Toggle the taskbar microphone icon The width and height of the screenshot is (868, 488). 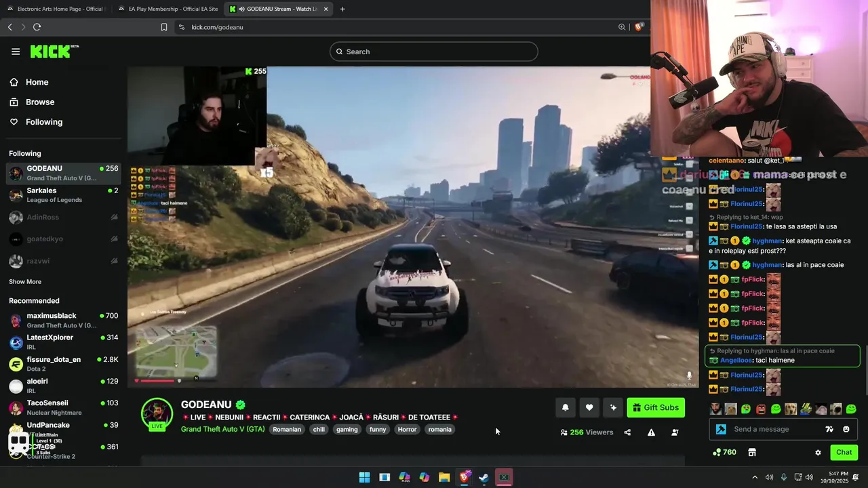[784, 477]
